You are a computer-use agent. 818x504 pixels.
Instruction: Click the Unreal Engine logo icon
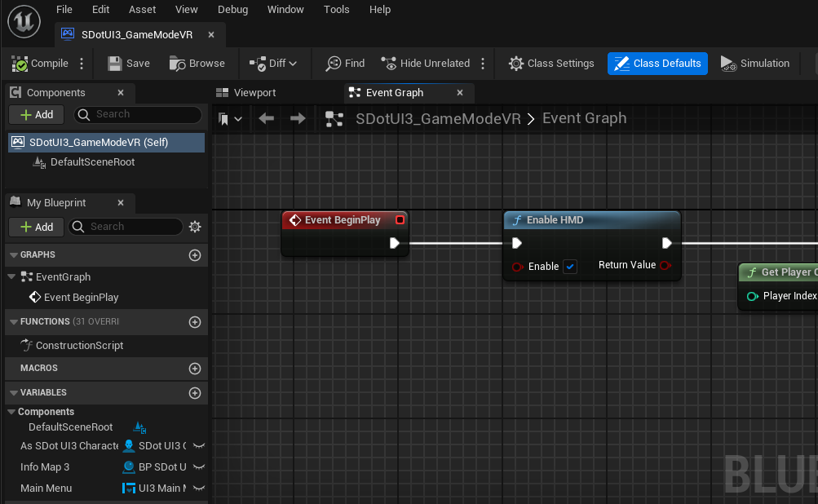coord(24,21)
